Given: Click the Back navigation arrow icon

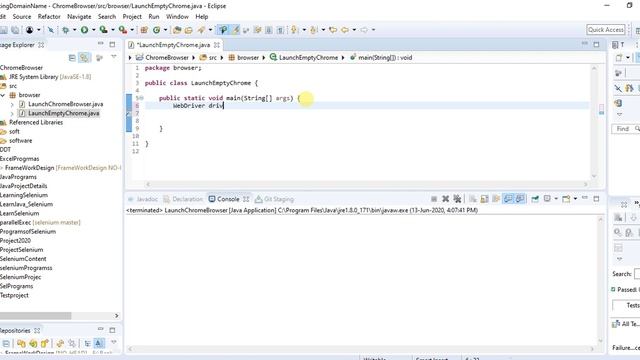Looking at the screenshot, I should pos(345,30).
